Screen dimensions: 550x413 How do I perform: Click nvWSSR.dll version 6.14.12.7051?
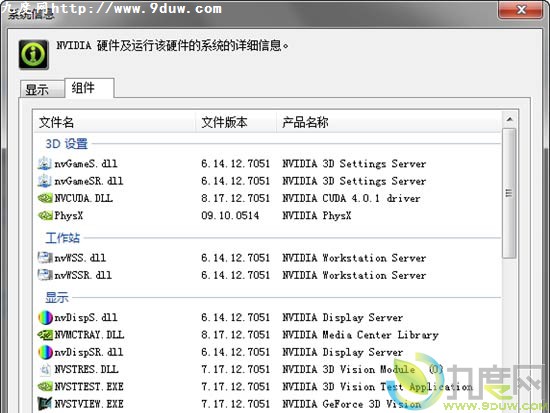[x=235, y=275]
